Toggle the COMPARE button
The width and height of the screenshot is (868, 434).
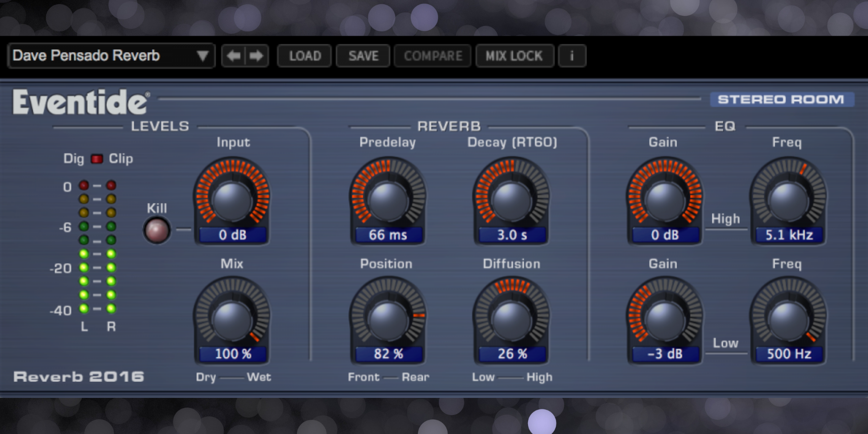coord(433,56)
